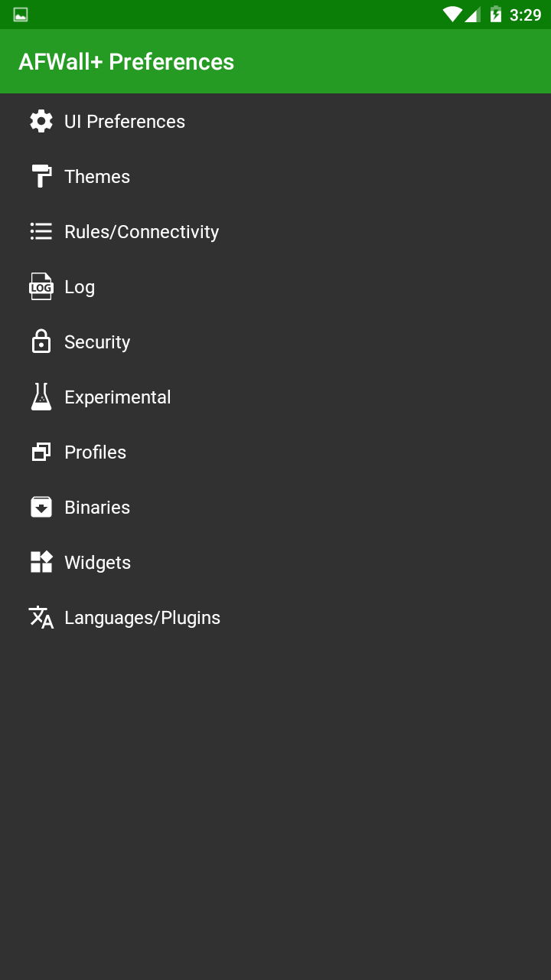Select the Profiles entry
Image resolution: width=551 pixels, height=980 pixels.
tap(96, 452)
